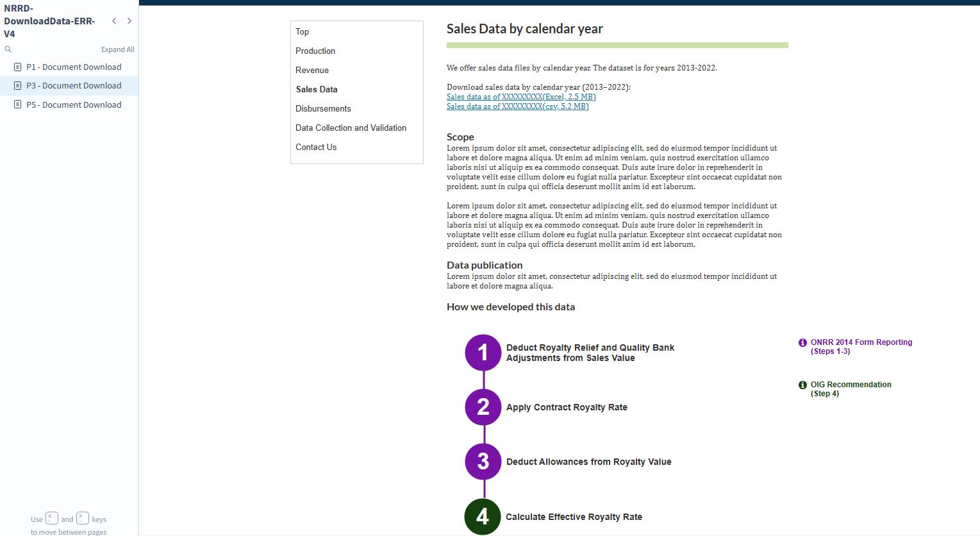Image resolution: width=980 pixels, height=536 pixels.
Task: Go to previous page with left chevron
Action: tap(114, 21)
